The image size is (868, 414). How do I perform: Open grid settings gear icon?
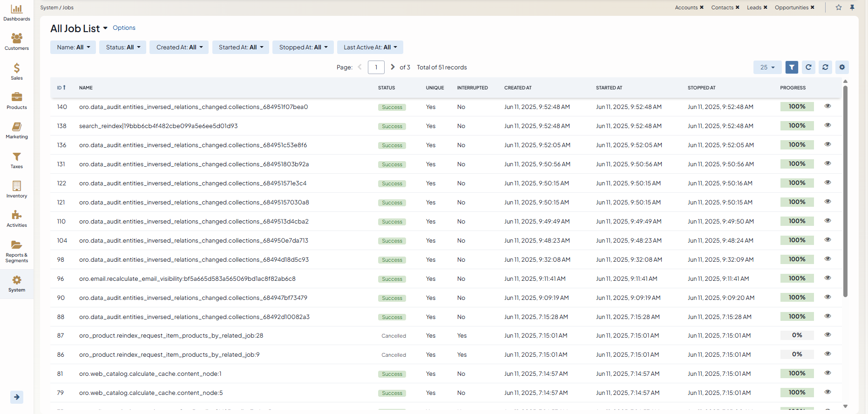[842, 68]
